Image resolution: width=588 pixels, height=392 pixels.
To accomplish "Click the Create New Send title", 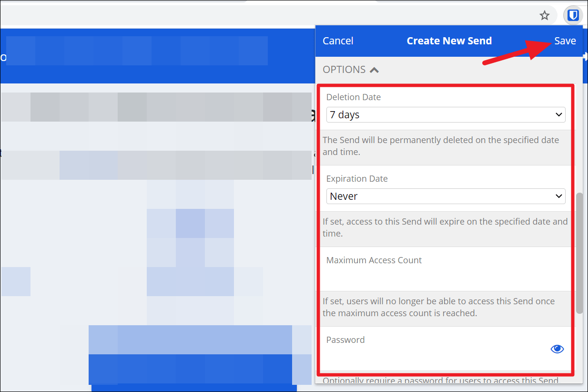I will [x=449, y=41].
